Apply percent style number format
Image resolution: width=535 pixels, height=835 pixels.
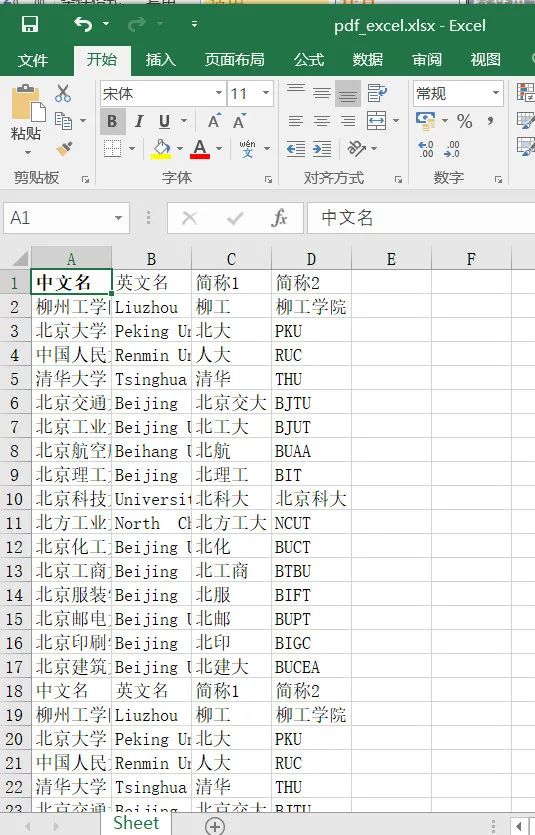(464, 121)
